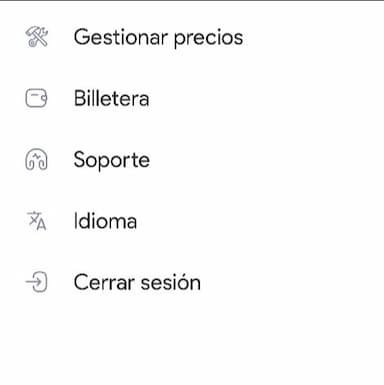Sign out using the Cerrar sesión icon
Screen dimensions: 384x385
(x=36, y=282)
